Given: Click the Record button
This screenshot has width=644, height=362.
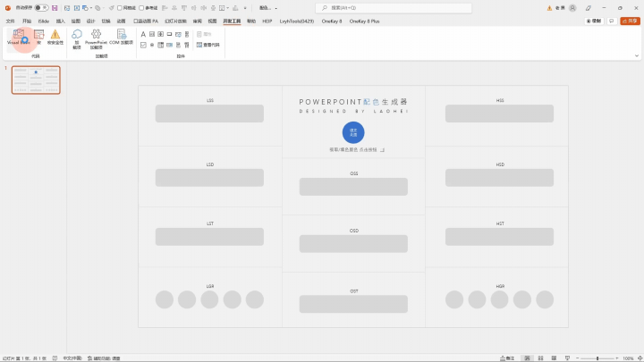Looking at the screenshot, I should (594, 21).
